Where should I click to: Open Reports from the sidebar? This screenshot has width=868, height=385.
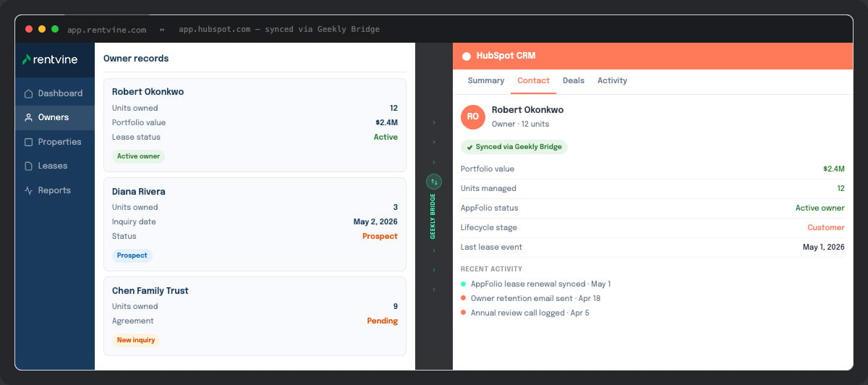pyautogui.click(x=55, y=190)
